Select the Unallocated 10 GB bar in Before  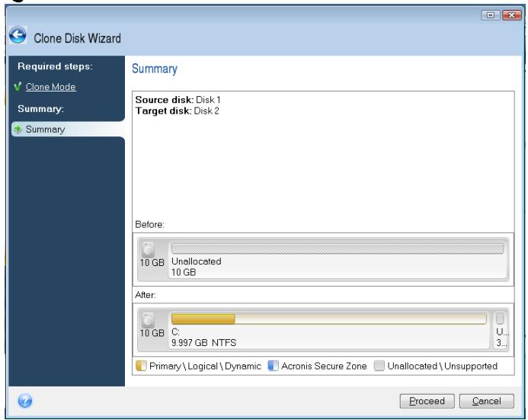338,248
